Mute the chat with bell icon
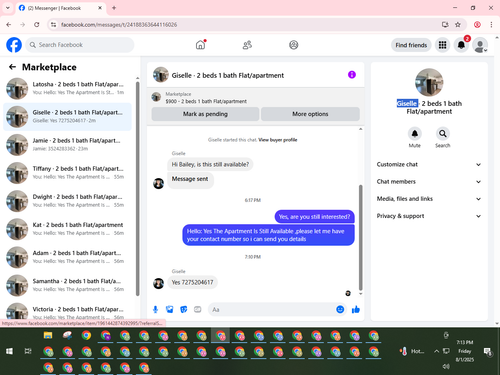Screen dimensions: 500x375 click(415, 134)
